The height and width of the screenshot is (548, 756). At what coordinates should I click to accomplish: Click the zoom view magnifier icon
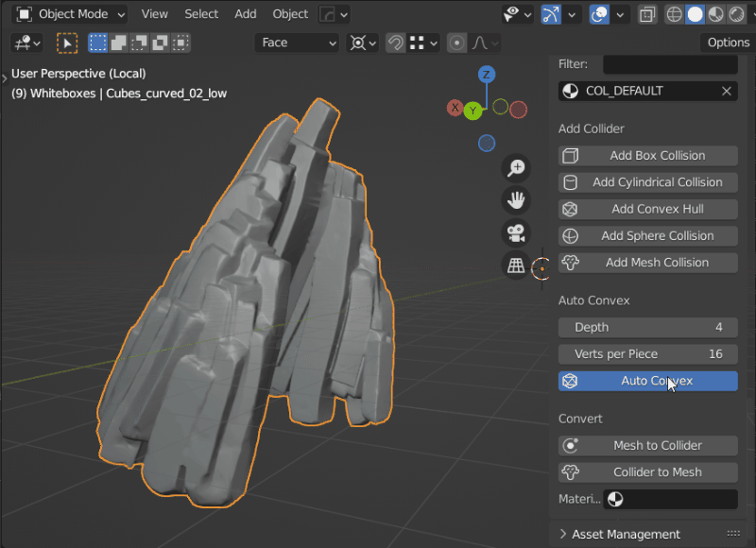click(517, 168)
